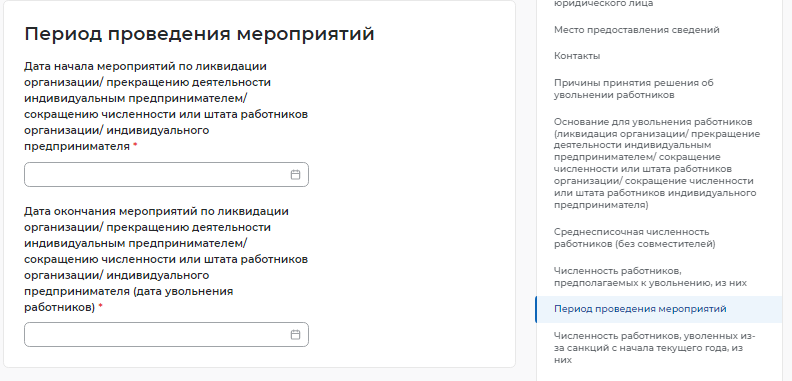Screen dimensions: 792x381
Task: Open 'Численность работников, уволенных из-за санкций' section
Action: pos(655,348)
